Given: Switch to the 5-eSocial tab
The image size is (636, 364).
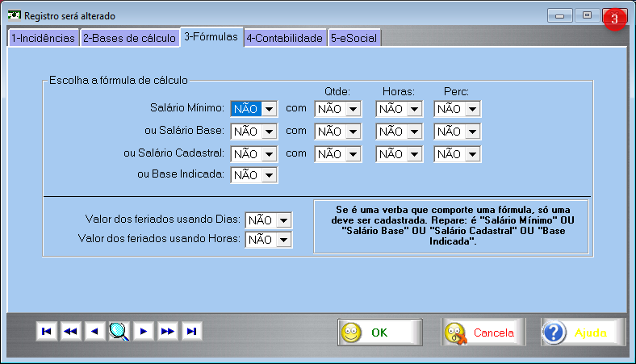Looking at the screenshot, I should click(x=354, y=38).
